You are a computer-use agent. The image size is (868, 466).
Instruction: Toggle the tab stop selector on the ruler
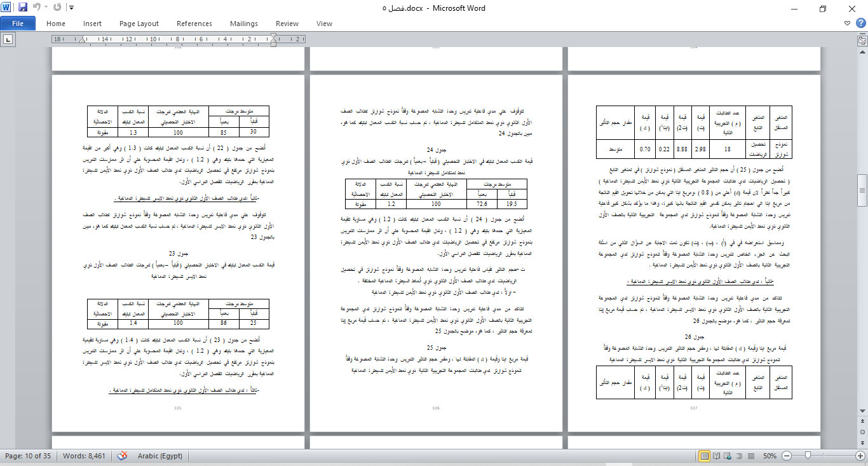tap(8, 39)
